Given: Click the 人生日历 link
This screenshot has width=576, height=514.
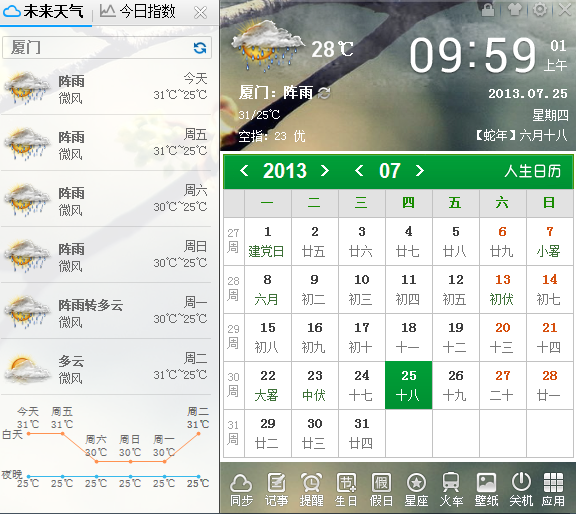Looking at the screenshot, I should click(x=533, y=171).
